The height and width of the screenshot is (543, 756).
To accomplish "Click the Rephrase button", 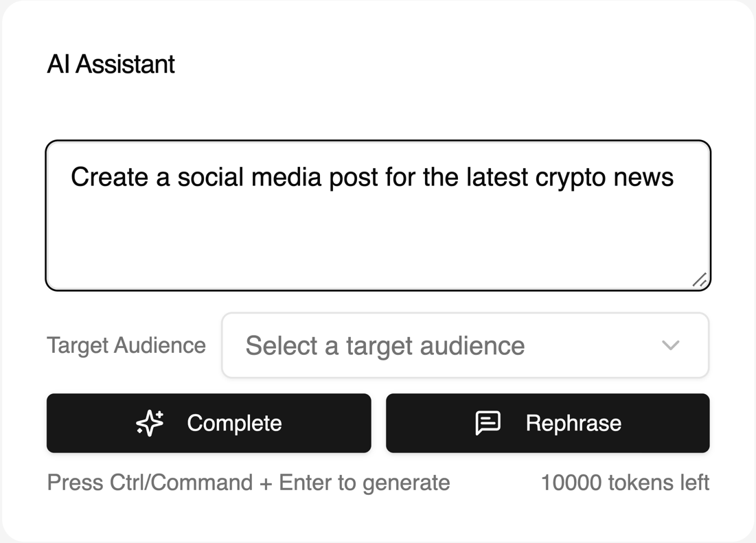I will (x=548, y=423).
